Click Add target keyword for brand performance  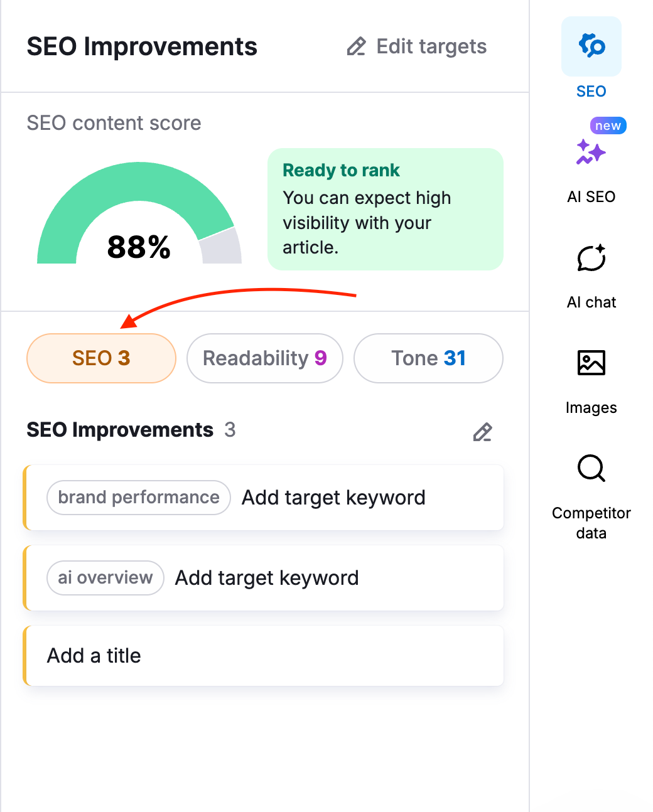333,497
